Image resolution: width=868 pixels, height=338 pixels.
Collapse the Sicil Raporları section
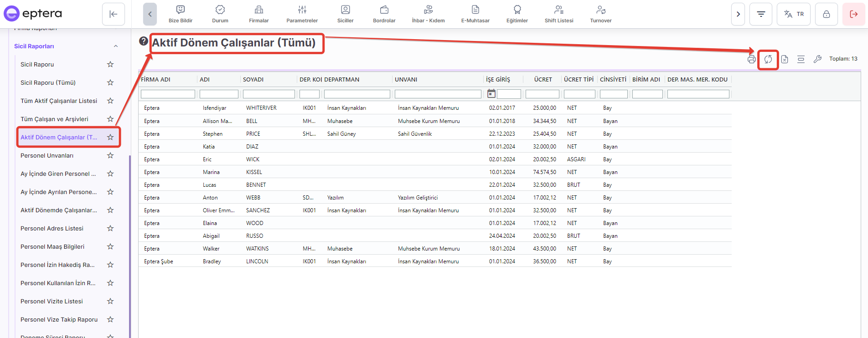[116, 46]
